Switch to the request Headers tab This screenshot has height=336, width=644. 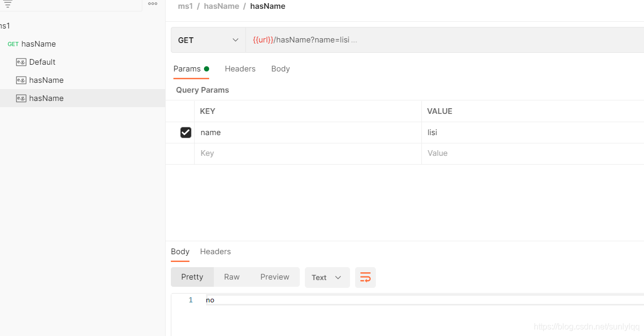click(x=240, y=69)
